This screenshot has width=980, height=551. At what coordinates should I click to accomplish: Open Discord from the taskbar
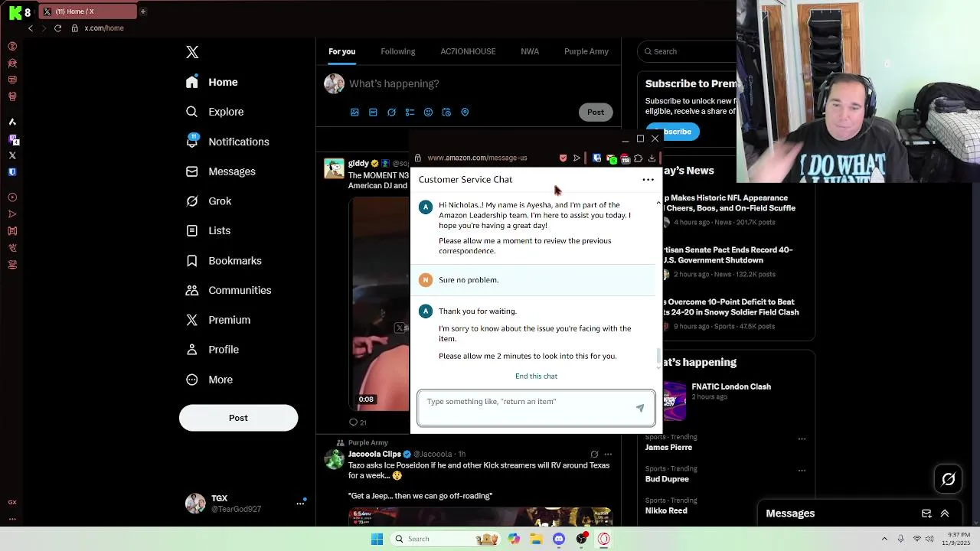(x=559, y=539)
